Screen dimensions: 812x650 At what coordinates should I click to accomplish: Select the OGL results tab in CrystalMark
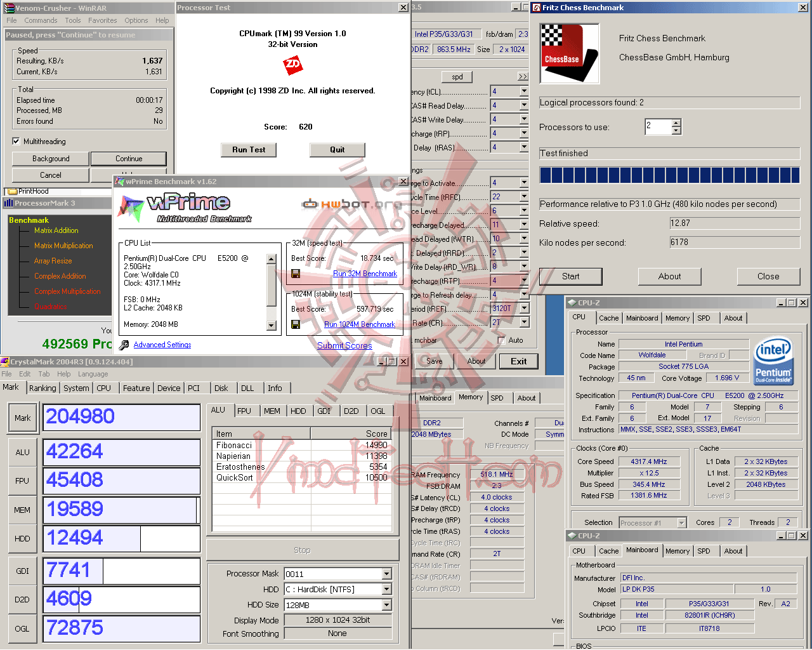coord(378,411)
